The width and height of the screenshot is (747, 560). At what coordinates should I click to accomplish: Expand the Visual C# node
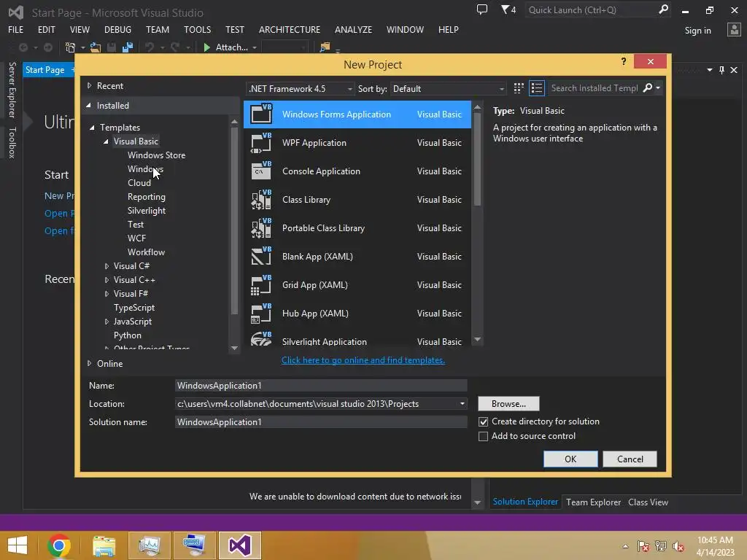107,266
